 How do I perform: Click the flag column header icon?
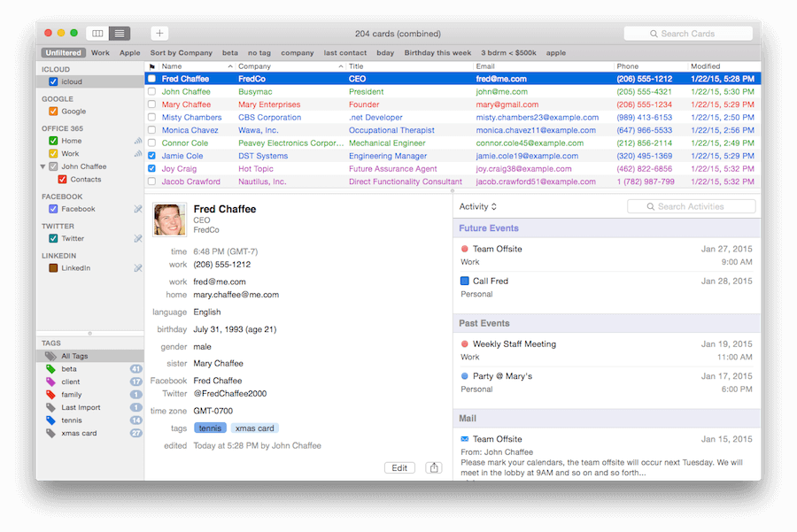pos(151,66)
